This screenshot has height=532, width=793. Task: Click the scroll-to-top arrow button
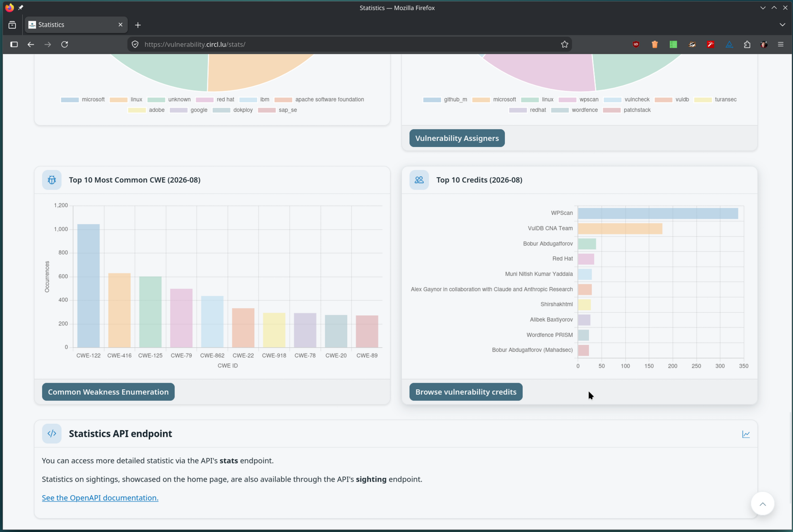pos(762,504)
